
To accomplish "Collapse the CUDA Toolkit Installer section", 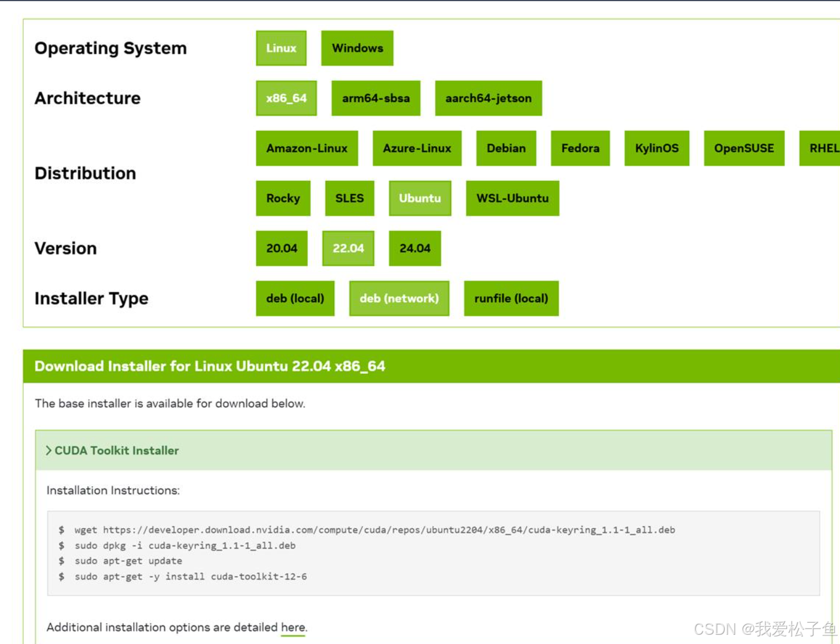I will 434,451.
